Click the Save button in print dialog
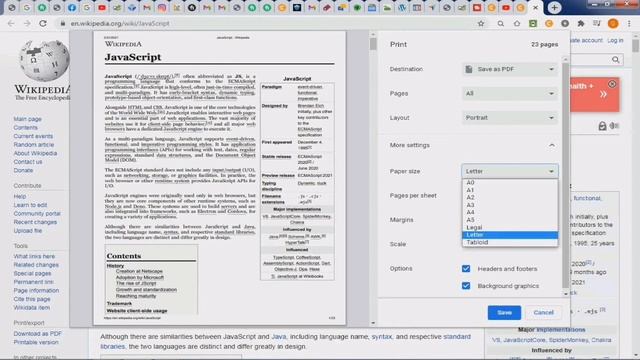Image resolution: width=640 pixels, height=360 pixels. coord(504,313)
